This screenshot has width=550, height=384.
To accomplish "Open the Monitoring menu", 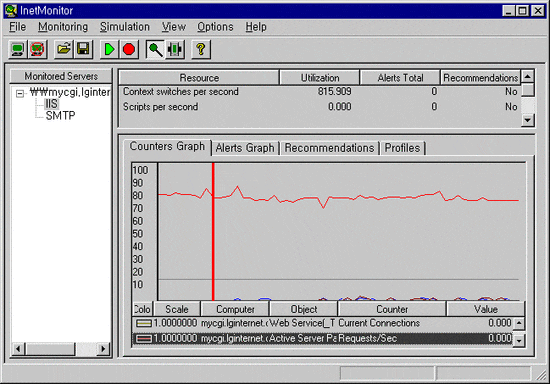I will coord(63,27).
